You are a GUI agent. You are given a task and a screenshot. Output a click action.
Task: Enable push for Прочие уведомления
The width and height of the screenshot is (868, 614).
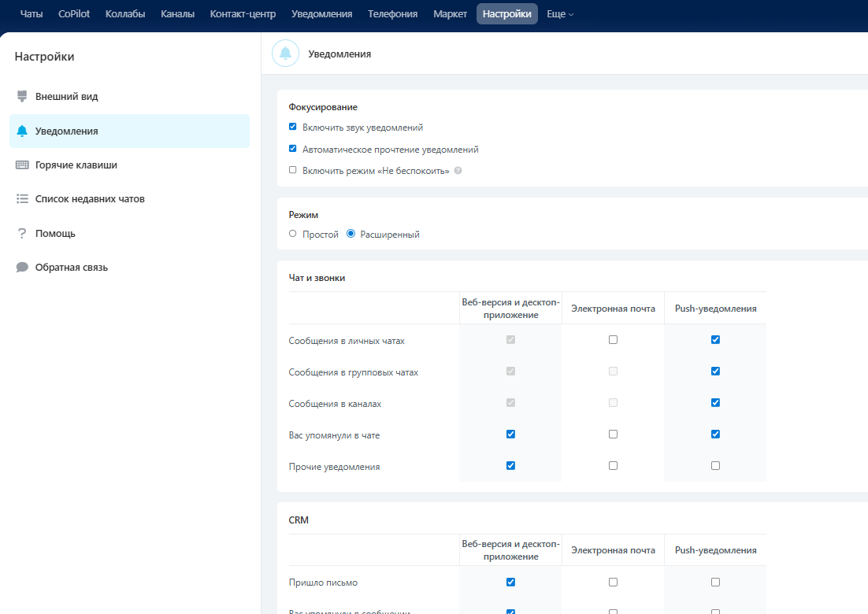(x=715, y=466)
